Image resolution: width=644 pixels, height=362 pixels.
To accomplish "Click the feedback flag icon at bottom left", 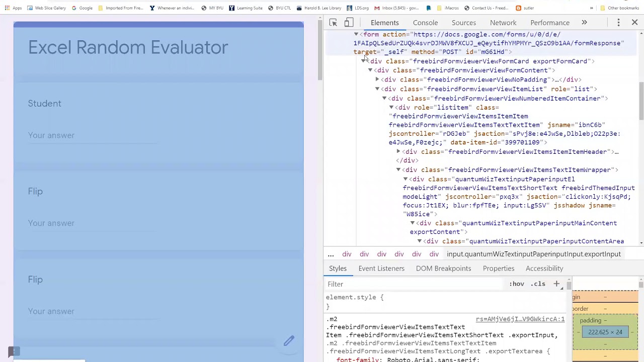I will click(x=14, y=351).
